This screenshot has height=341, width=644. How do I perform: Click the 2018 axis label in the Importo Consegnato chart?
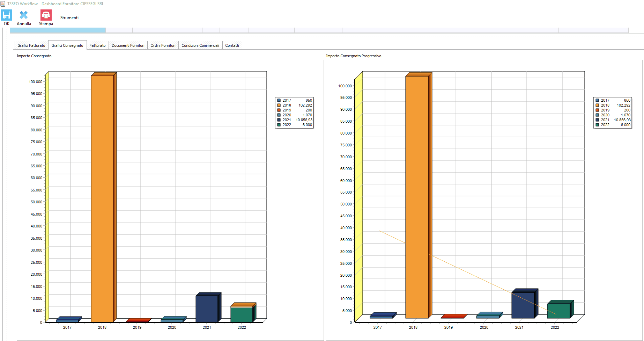tap(102, 327)
